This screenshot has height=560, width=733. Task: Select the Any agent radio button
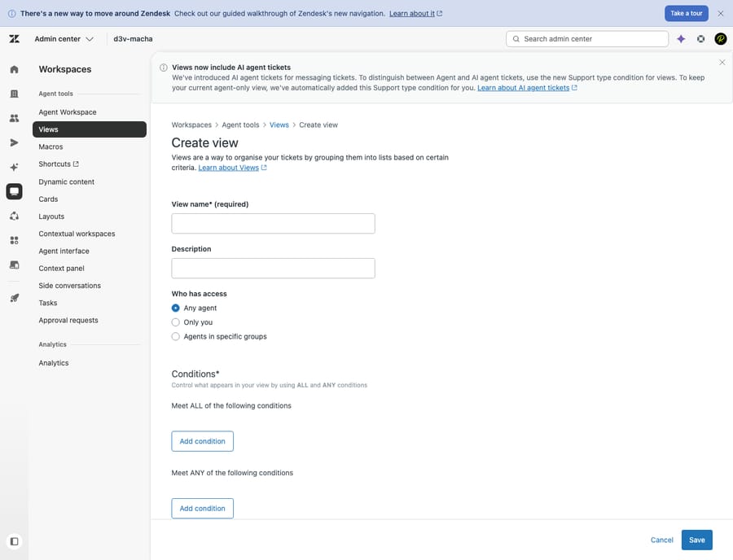click(x=175, y=308)
